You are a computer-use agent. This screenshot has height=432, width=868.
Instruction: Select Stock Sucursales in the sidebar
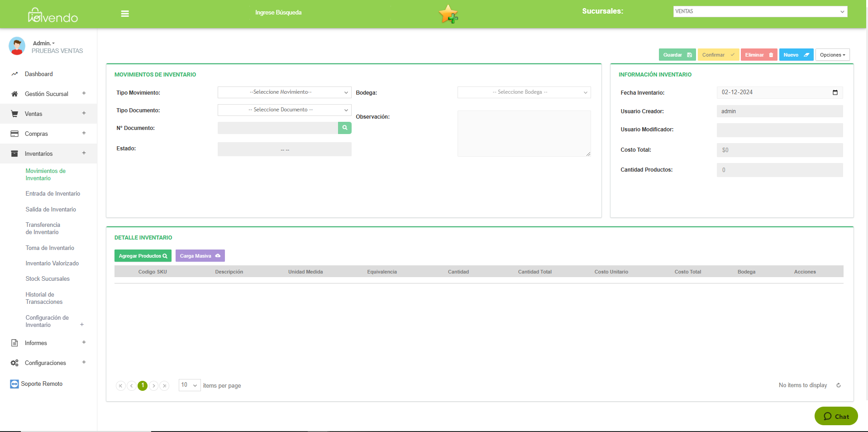[x=48, y=279]
